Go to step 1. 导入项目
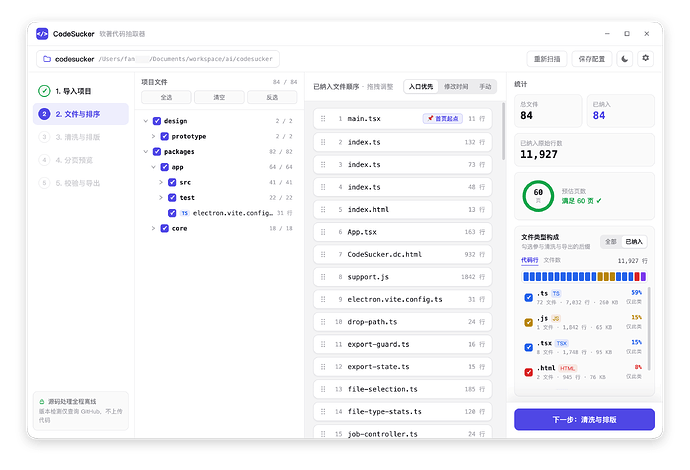The image size is (690, 470). tap(81, 91)
